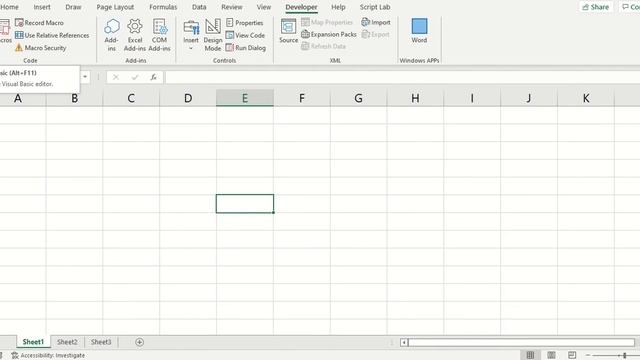
Task: Open the XML Source pane
Action: click(289, 31)
